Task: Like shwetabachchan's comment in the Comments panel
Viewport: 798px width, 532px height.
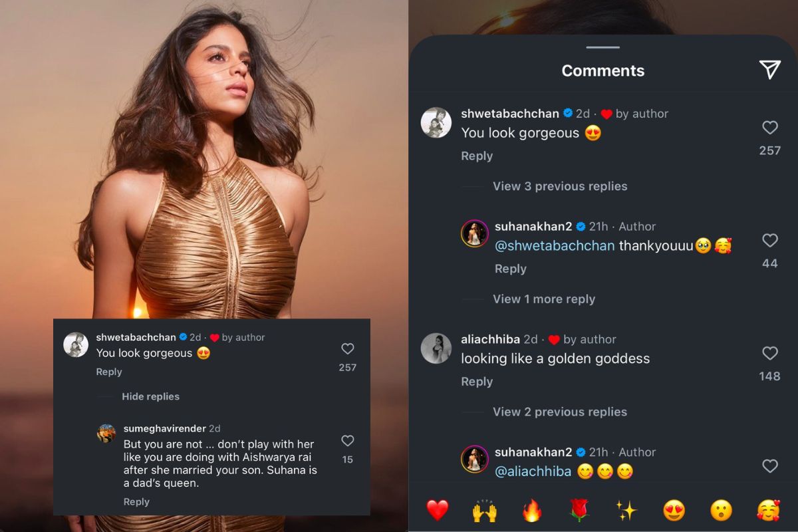Action: click(769, 128)
